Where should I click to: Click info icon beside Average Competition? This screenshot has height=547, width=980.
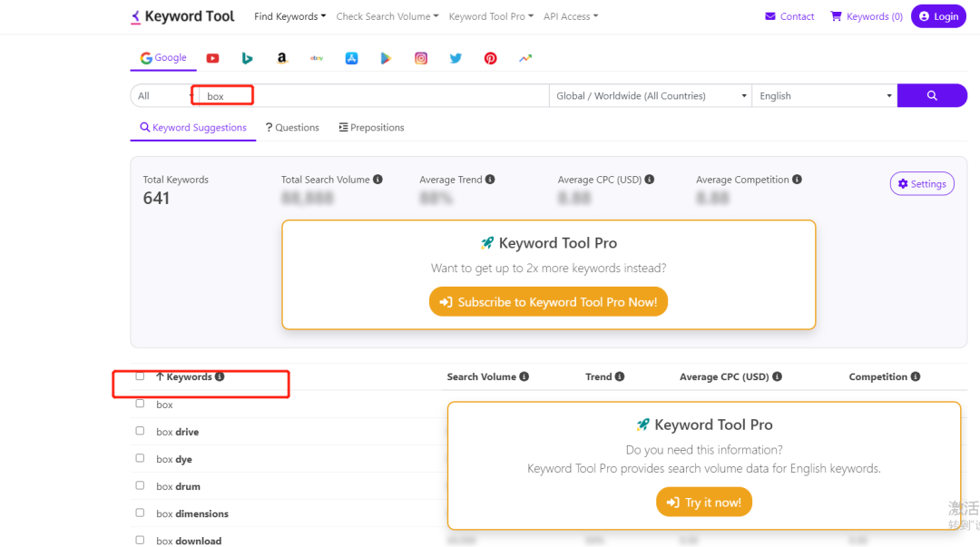797,180
